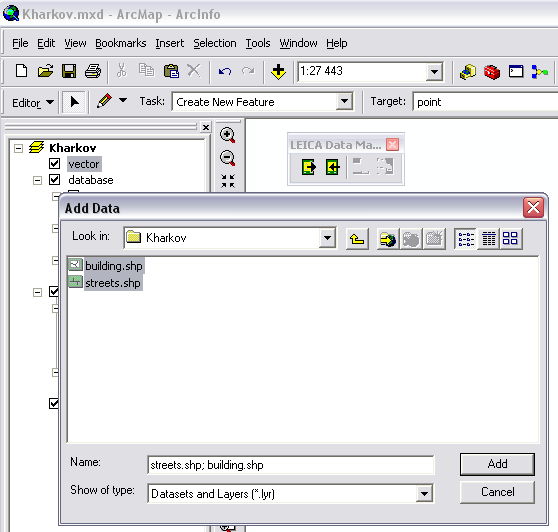Open the Edit menu
The width and height of the screenshot is (558, 532).
coord(46,43)
